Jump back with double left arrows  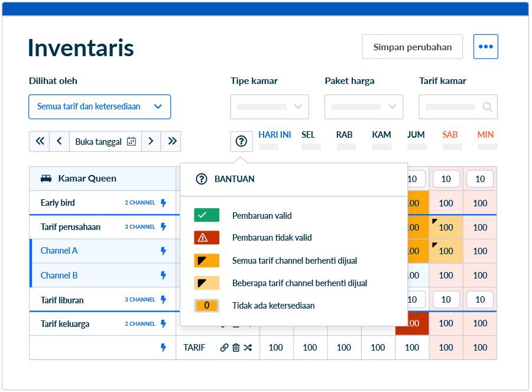(40, 141)
